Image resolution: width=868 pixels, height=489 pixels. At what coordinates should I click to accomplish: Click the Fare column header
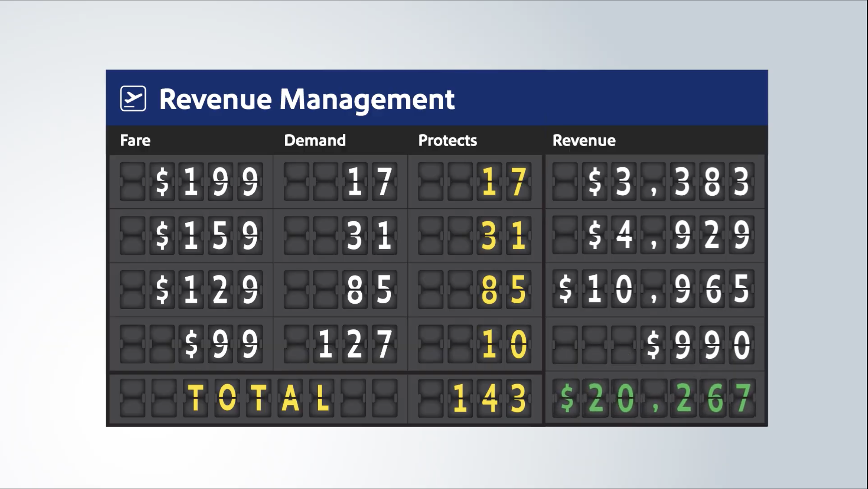pos(135,140)
